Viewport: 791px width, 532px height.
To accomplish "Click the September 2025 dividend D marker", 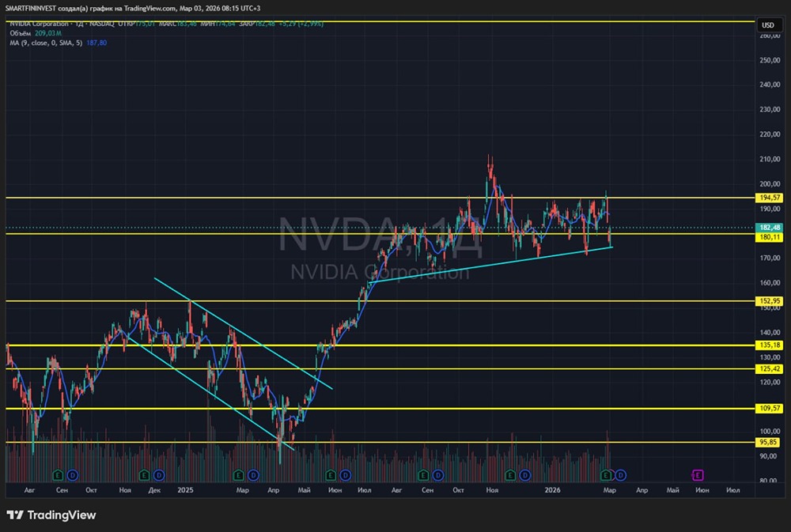I will (438, 475).
